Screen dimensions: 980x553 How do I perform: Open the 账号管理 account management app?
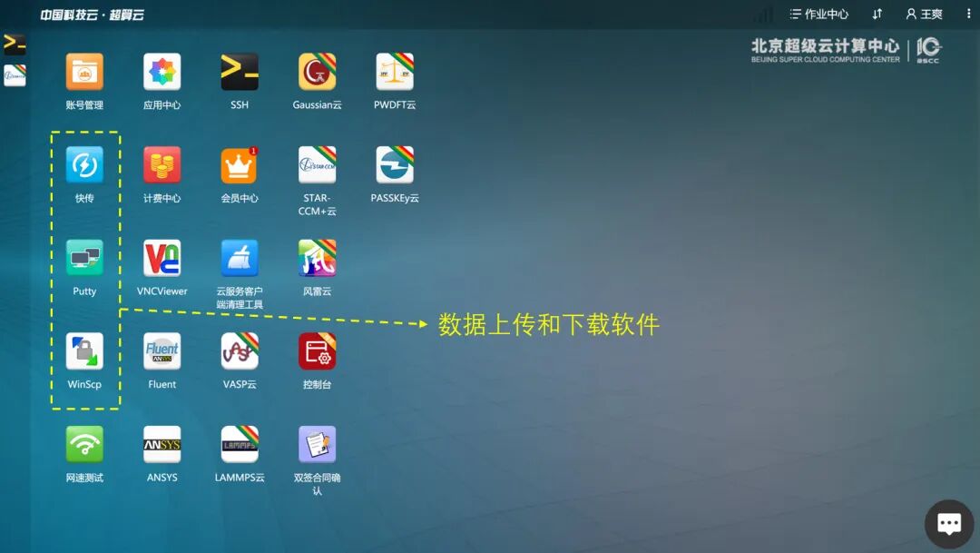click(84, 72)
